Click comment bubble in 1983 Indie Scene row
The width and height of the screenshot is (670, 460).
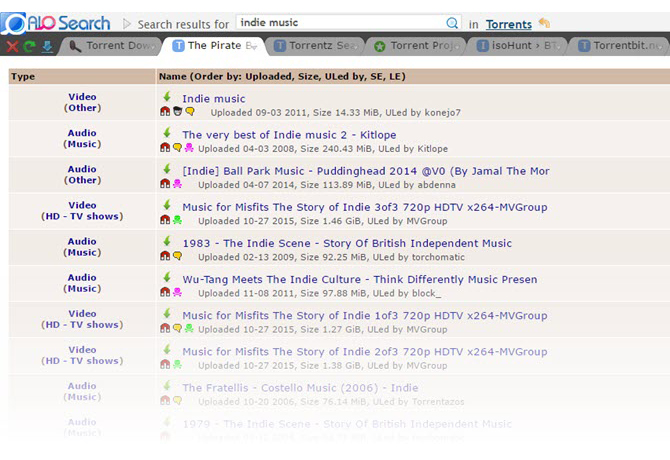point(177,256)
